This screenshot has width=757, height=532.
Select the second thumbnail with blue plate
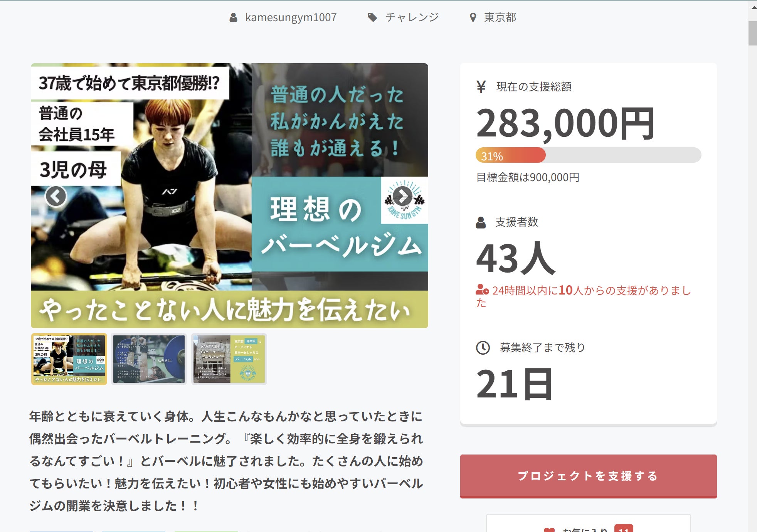click(149, 359)
